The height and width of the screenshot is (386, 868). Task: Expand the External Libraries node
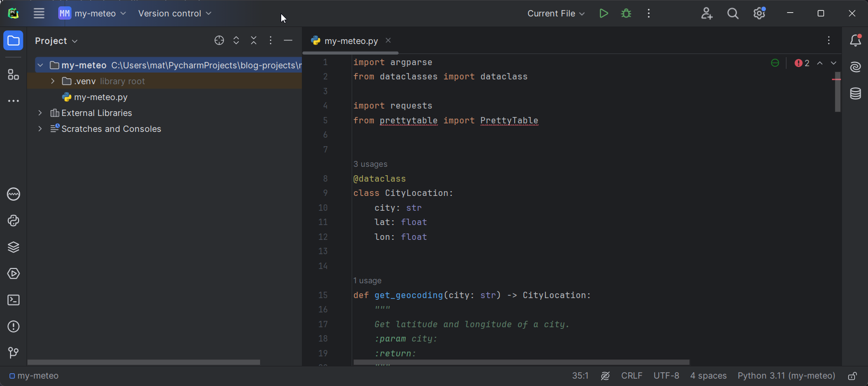tap(40, 113)
